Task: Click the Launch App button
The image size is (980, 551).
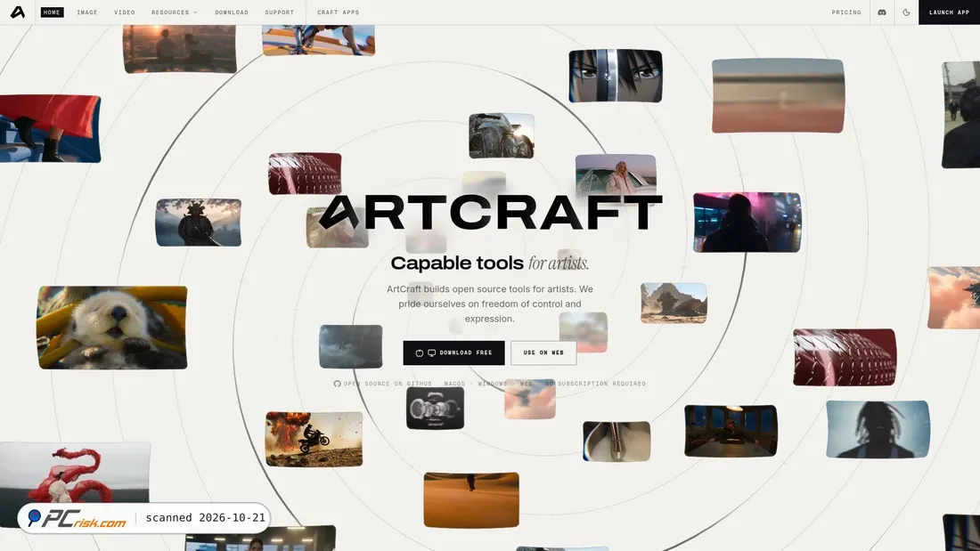Action: (x=949, y=12)
